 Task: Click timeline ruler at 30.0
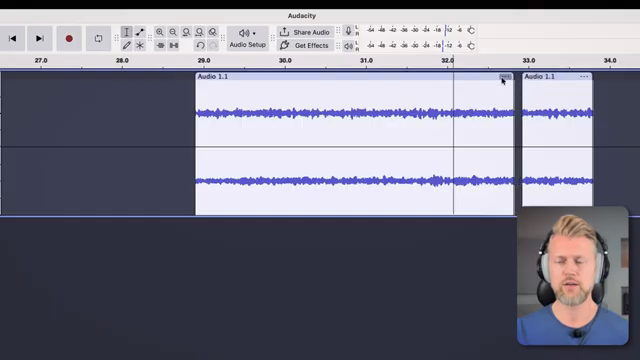pos(285,60)
